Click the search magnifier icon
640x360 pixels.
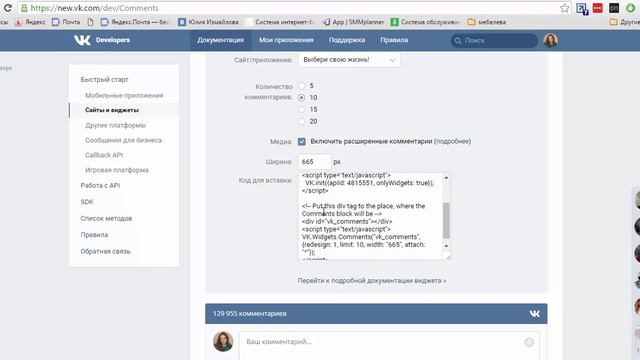tap(458, 41)
